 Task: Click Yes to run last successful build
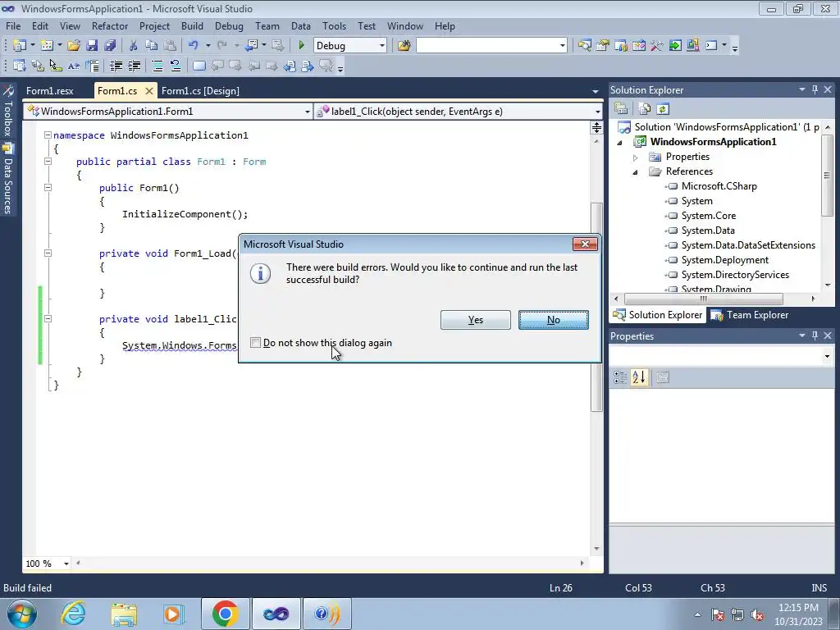click(475, 320)
